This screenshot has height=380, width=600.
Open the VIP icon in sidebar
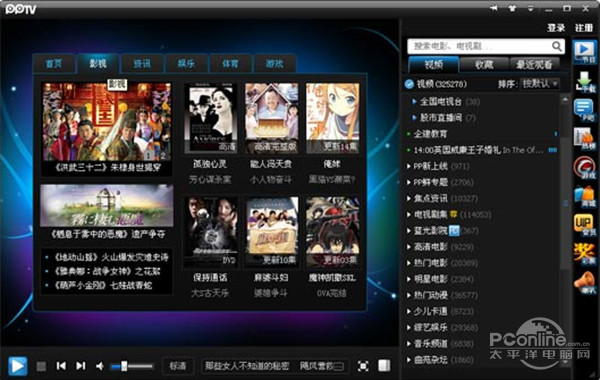point(584,224)
